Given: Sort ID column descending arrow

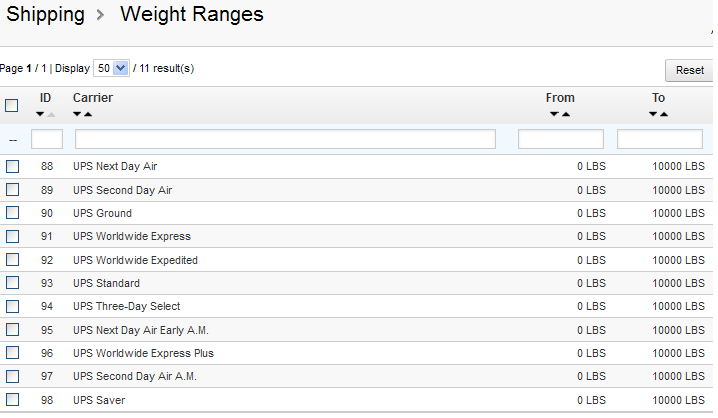Looking at the screenshot, I should [x=40, y=114].
